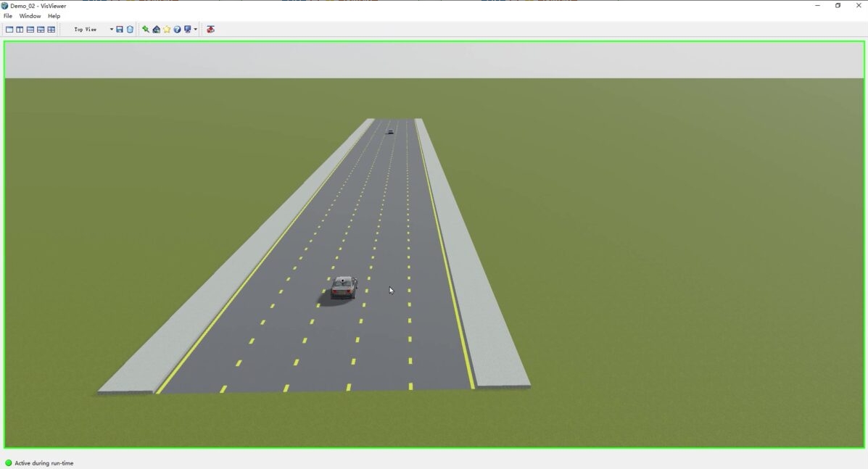Click the green pin icon in toolbar

click(146, 30)
